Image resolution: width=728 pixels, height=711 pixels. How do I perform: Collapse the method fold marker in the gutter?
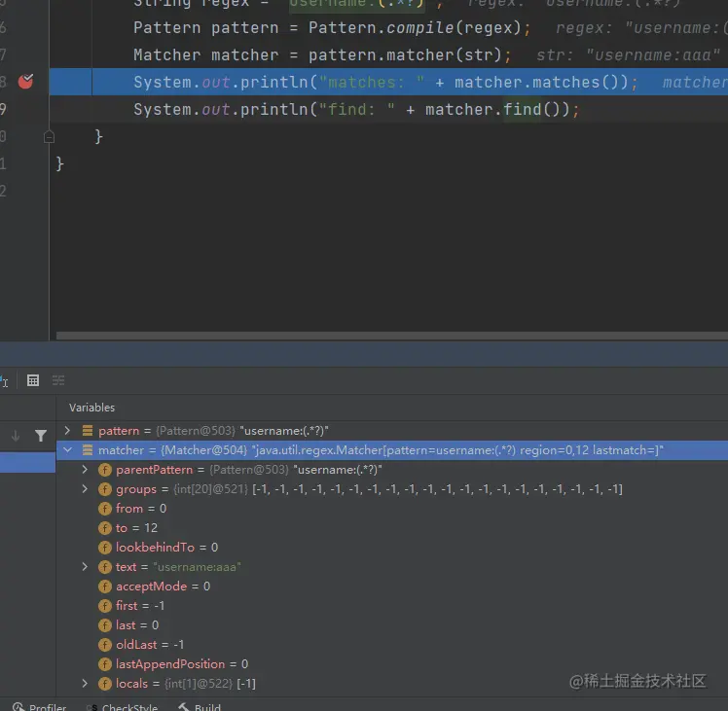(49, 137)
